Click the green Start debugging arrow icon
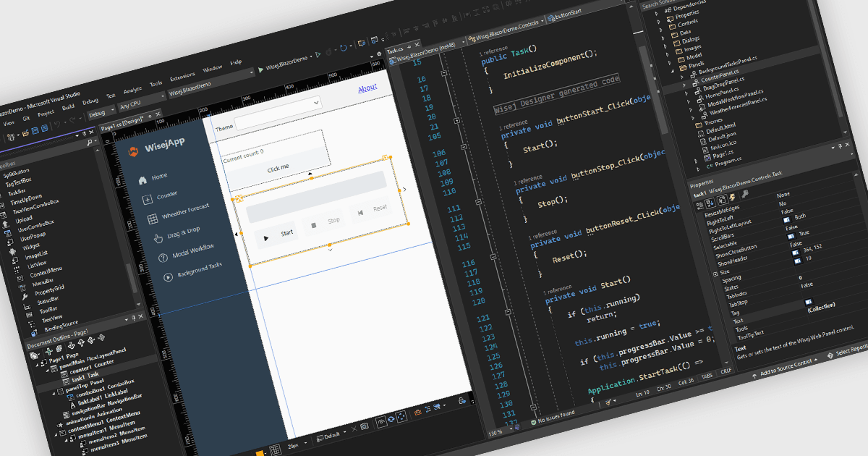Image resolution: width=868 pixels, height=456 pixels. pyautogui.click(x=260, y=69)
